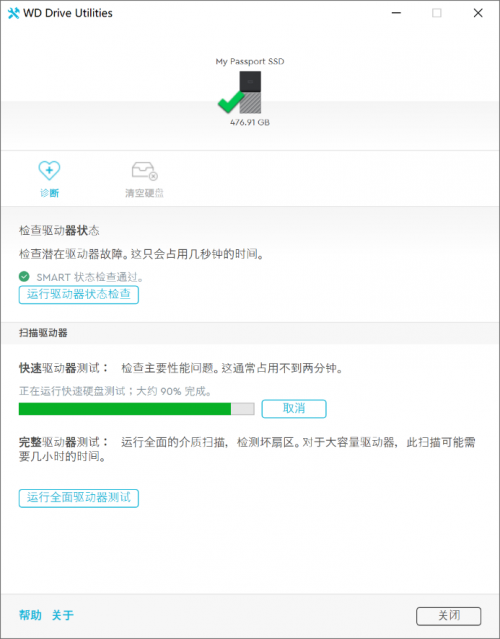Open the 帮助 link
500x639 pixels.
(x=30, y=615)
